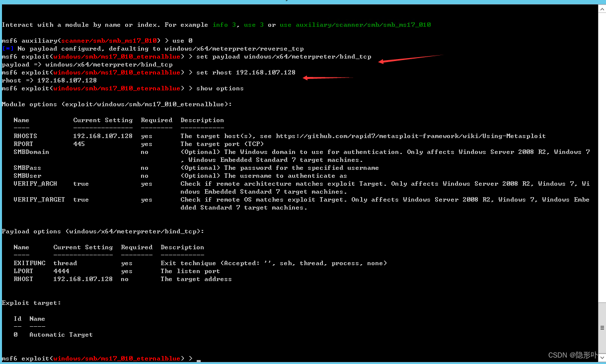Click 'Current Setting' header in Module options table
This screenshot has width=606, height=364.
[x=103, y=120]
